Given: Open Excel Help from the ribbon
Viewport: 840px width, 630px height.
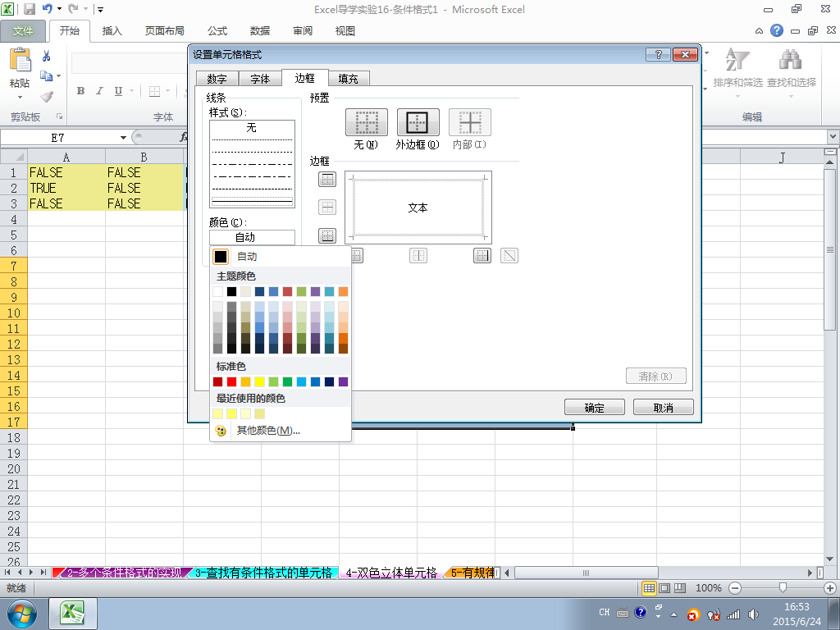Looking at the screenshot, I should coord(777,30).
